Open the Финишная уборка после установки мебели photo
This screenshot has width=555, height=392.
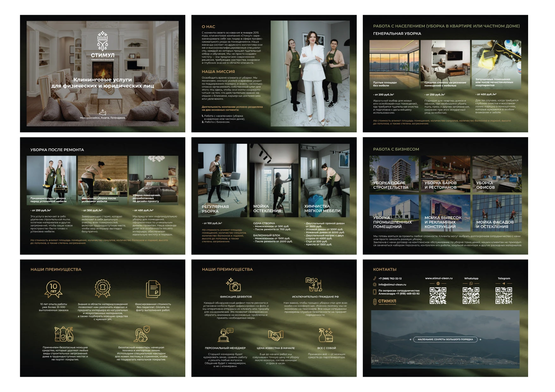pyautogui.click(x=102, y=181)
